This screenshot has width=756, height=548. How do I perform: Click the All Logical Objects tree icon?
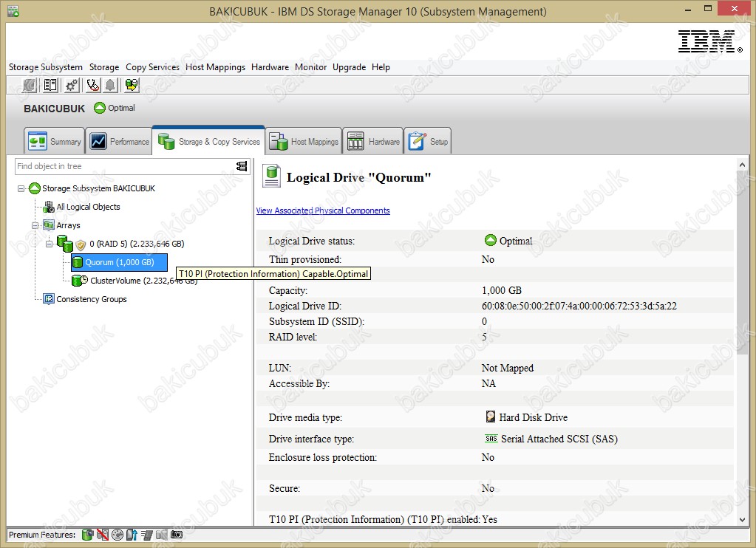click(x=49, y=207)
